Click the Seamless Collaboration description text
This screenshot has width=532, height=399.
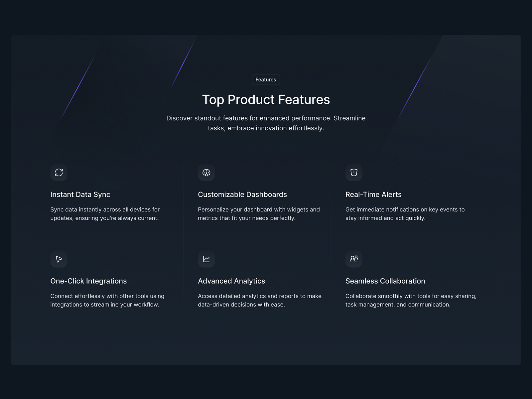[411, 300]
